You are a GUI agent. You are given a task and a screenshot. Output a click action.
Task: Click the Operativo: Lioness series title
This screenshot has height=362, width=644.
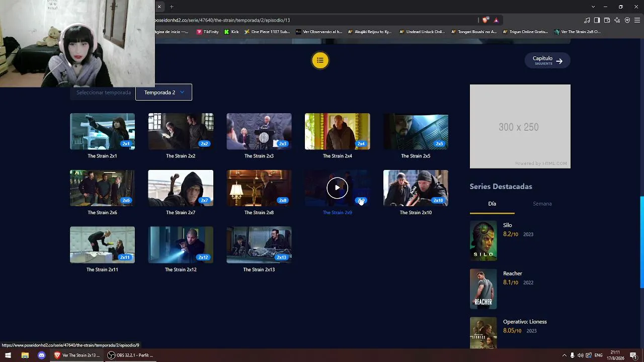pyautogui.click(x=525, y=322)
